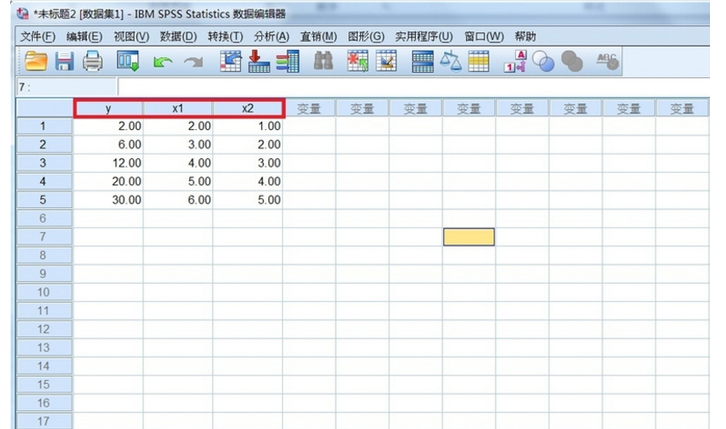
Task: Click the x1 cell in row 2
Action: [x=178, y=144]
